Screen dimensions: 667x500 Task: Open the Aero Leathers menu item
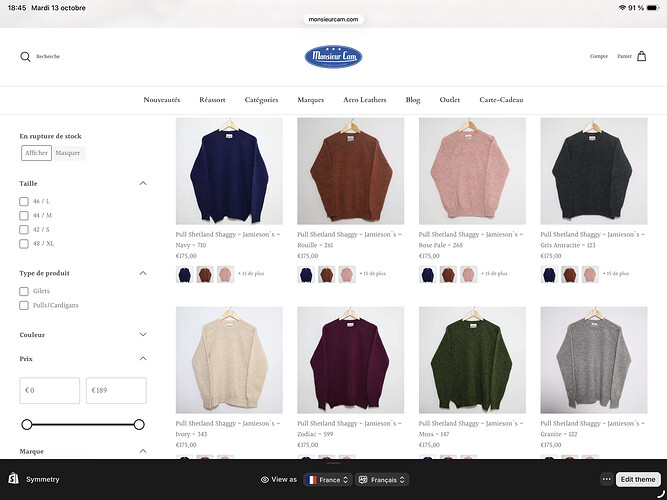point(365,100)
